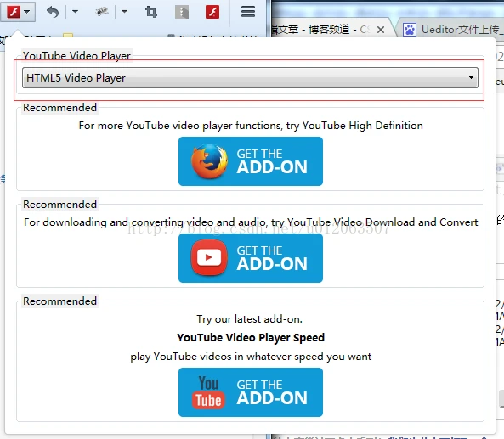Click the Firefox logo in the add-on banner

point(209,161)
